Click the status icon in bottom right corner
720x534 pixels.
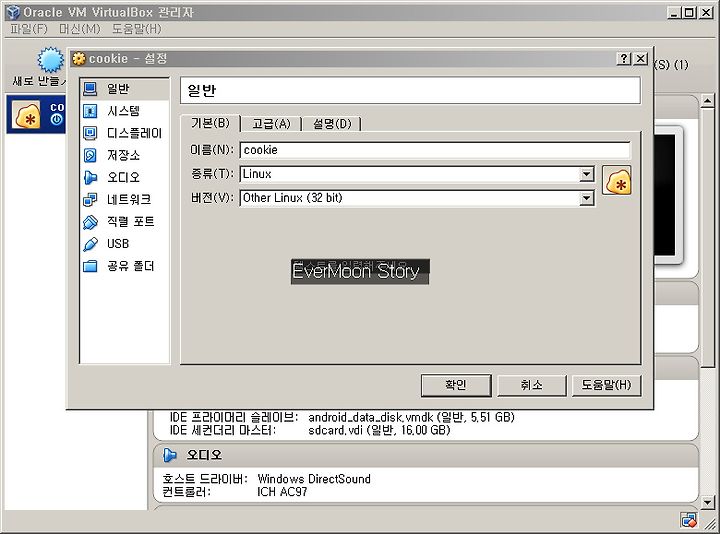[689, 520]
